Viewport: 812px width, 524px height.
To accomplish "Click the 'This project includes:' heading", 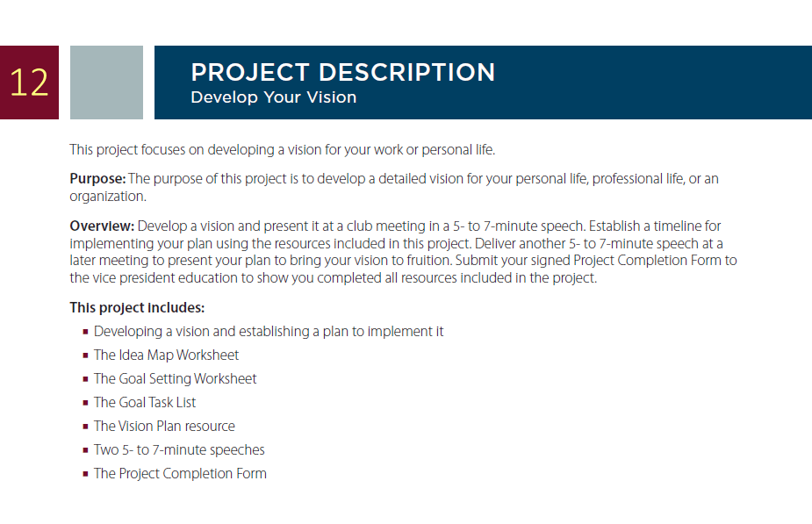I will click(137, 307).
